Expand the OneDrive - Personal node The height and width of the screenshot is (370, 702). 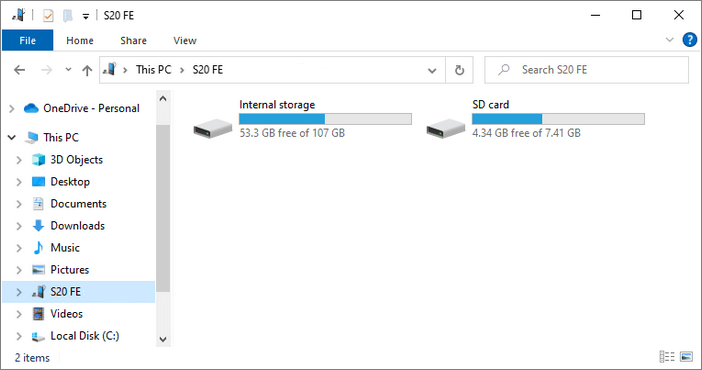click(x=12, y=108)
